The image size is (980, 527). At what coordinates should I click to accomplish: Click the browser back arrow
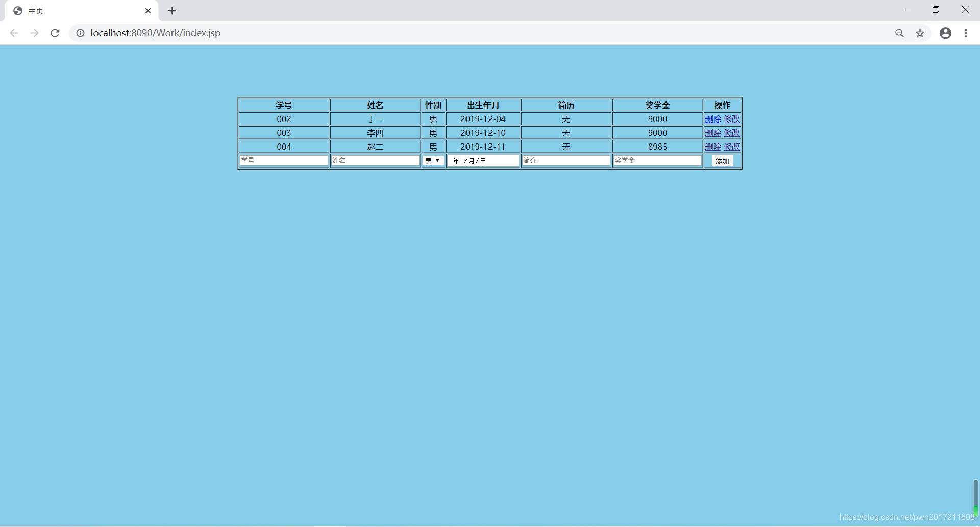click(14, 33)
